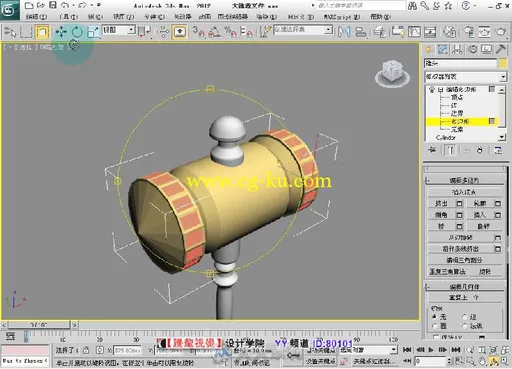Toggle Pin Stack button

pos(432,150)
